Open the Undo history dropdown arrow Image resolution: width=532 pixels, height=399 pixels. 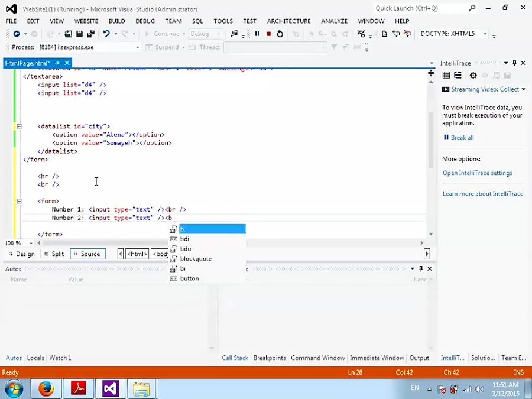pos(116,34)
